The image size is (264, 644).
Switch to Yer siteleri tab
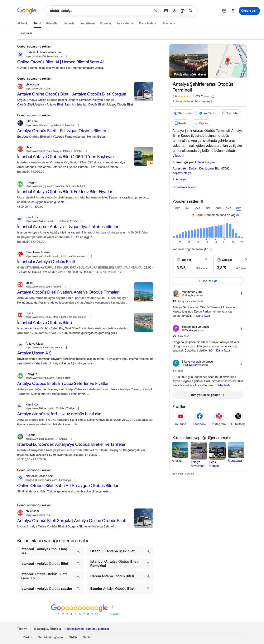tap(88, 23)
